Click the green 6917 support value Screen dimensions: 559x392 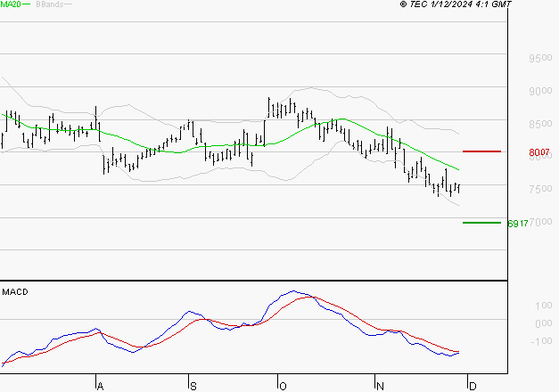518,224
